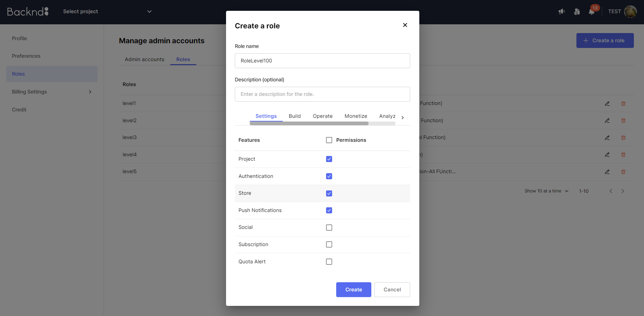This screenshot has width=644, height=316.
Task: Edit the level5 role pencil icon
Action: pyautogui.click(x=607, y=172)
